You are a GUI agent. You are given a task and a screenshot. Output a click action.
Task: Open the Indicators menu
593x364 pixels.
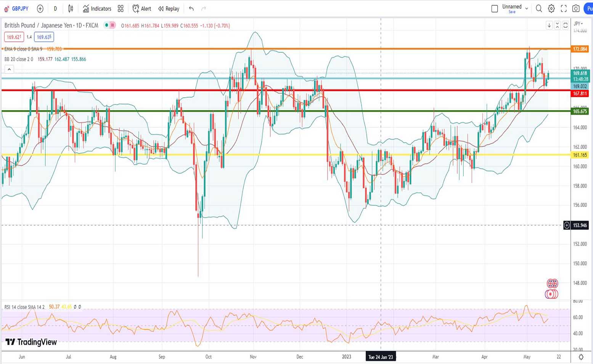[97, 8]
